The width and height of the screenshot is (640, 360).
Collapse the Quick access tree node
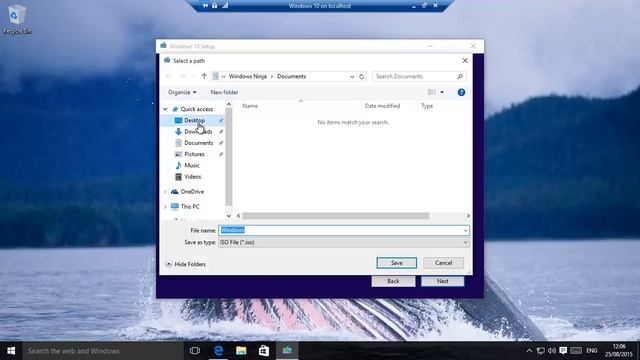point(165,109)
